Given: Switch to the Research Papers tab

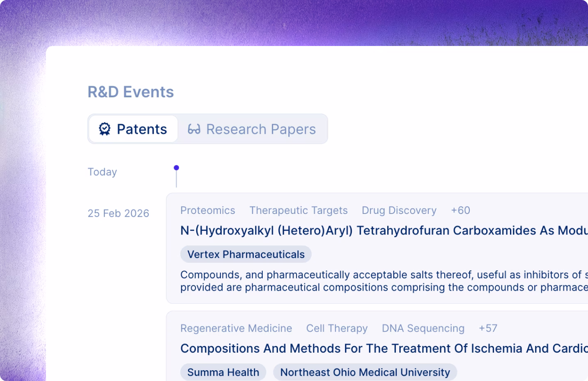Looking at the screenshot, I should (x=252, y=129).
